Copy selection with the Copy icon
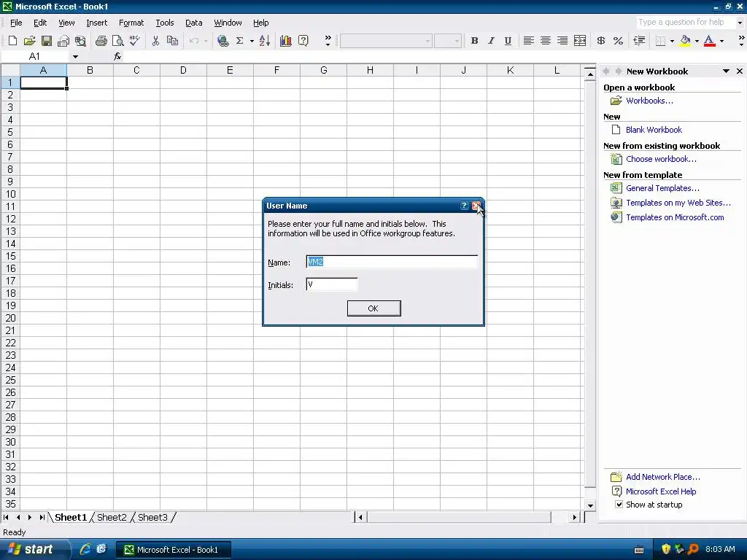The image size is (747, 560). [172, 41]
